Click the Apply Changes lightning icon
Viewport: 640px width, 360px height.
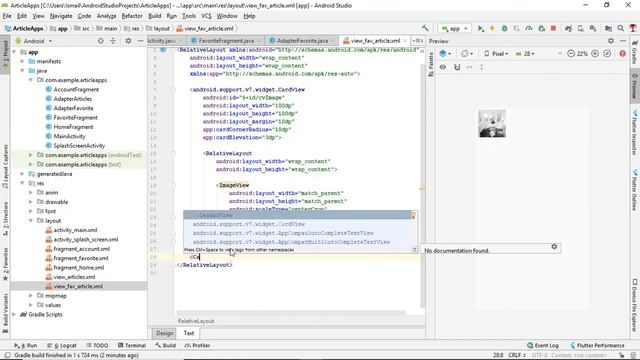pos(492,29)
